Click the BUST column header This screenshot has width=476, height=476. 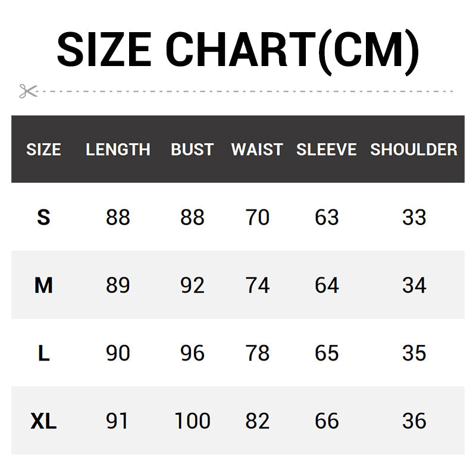click(192, 149)
